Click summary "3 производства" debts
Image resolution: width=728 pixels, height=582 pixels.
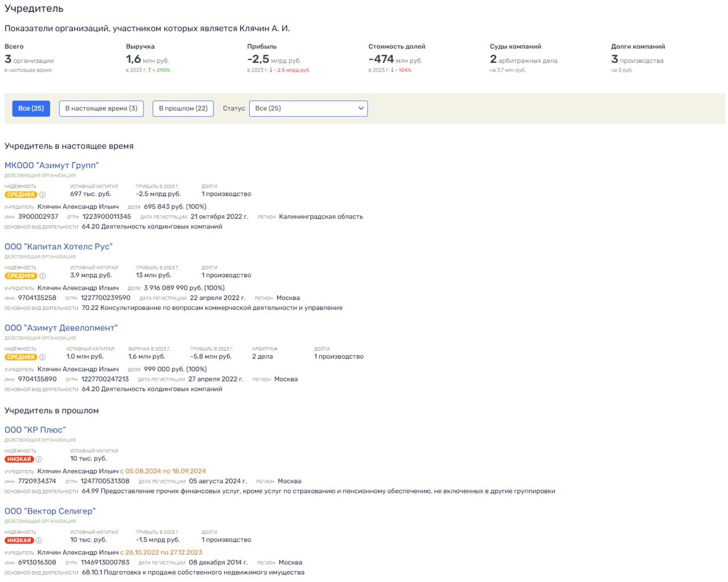click(x=638, y=60)
